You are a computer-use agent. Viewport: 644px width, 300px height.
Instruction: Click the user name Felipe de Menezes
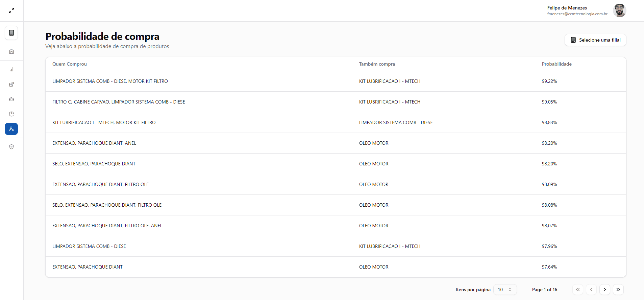[567, 8]
